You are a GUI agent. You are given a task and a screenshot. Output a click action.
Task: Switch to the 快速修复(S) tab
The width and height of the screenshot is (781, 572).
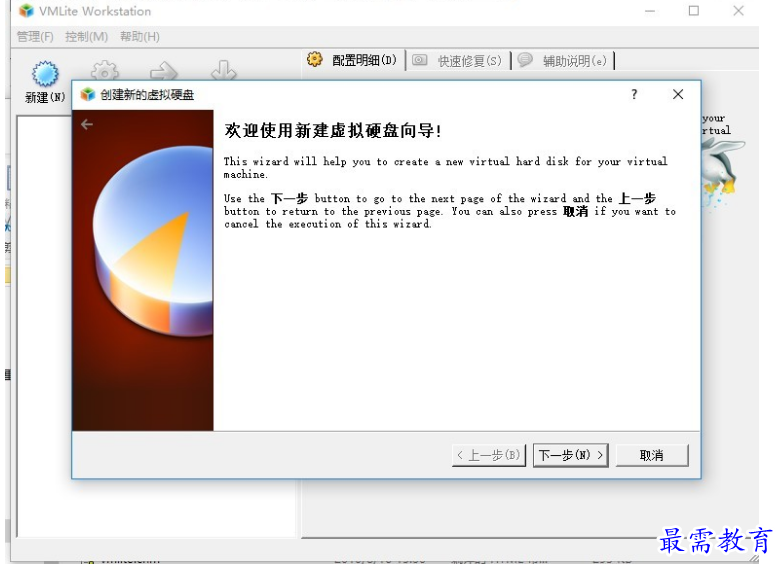tap(457, 61)
